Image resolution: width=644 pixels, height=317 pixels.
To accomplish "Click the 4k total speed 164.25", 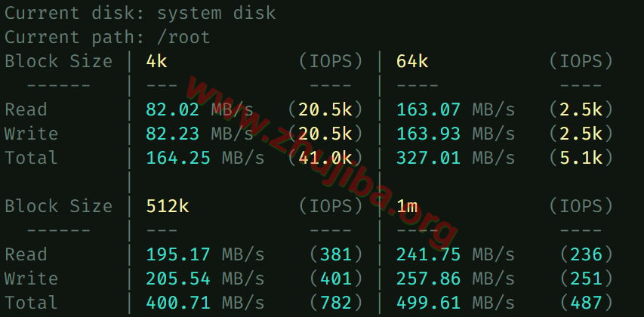I will pyautogui.click(x=178, y=158).
